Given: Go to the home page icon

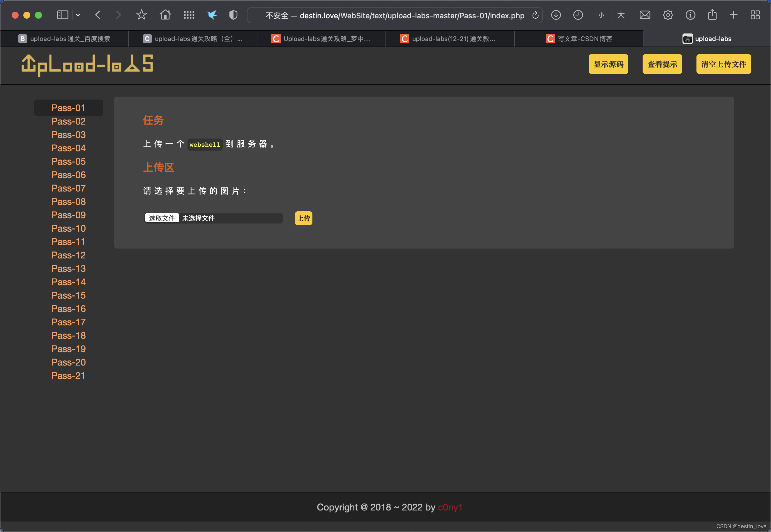Looking at the screenshot, I should tap(165, 15).
